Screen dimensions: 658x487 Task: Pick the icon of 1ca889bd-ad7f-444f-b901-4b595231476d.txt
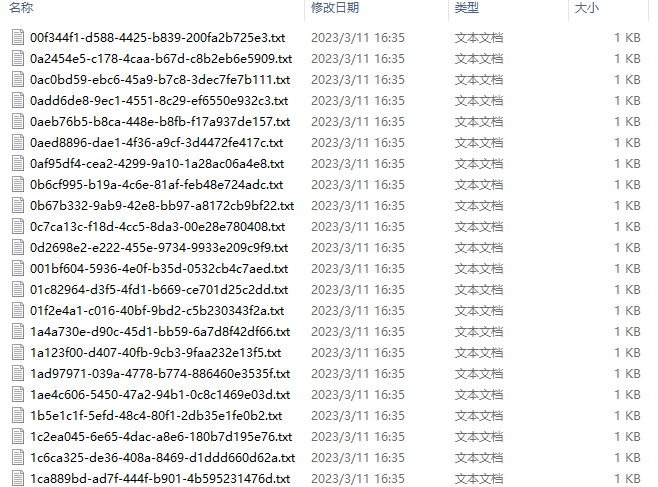click(x=18, y=478)
